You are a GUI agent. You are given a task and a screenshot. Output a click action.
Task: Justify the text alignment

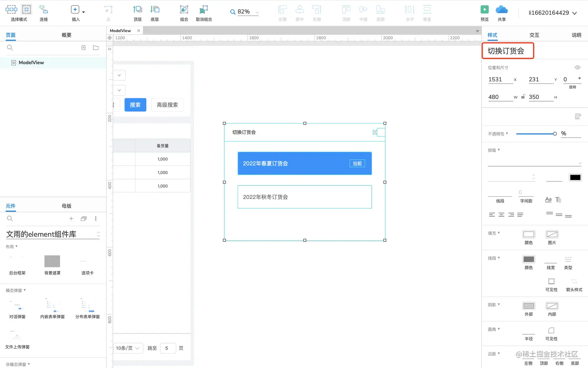click(x=520, y=215)
